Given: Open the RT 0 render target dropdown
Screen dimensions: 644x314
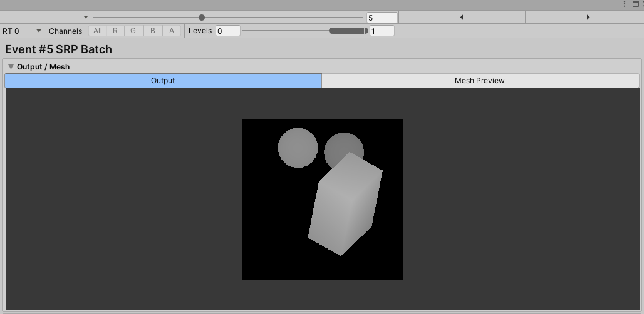Looking at the screenshot, I should pos(22,31).
